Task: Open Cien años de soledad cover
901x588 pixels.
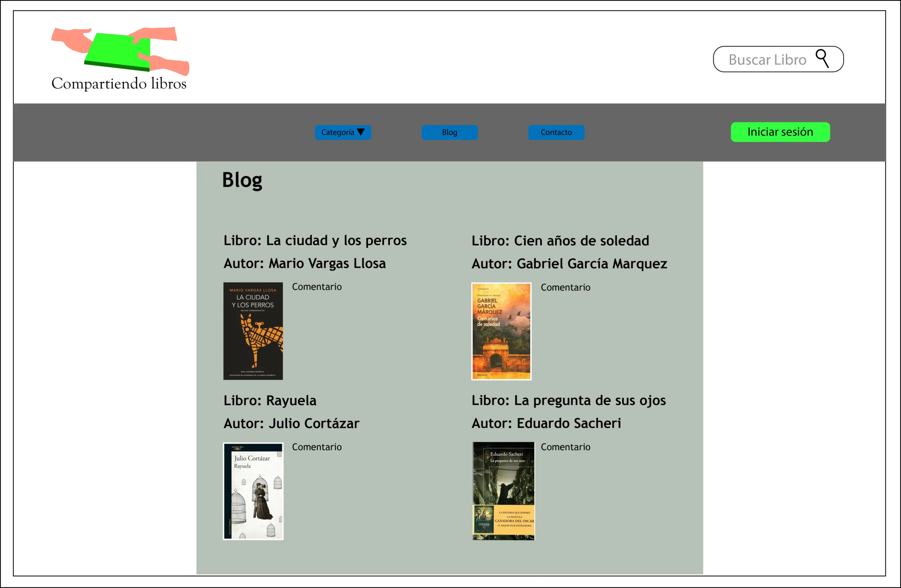Action: pyautogui.click(x=501, y=331)
